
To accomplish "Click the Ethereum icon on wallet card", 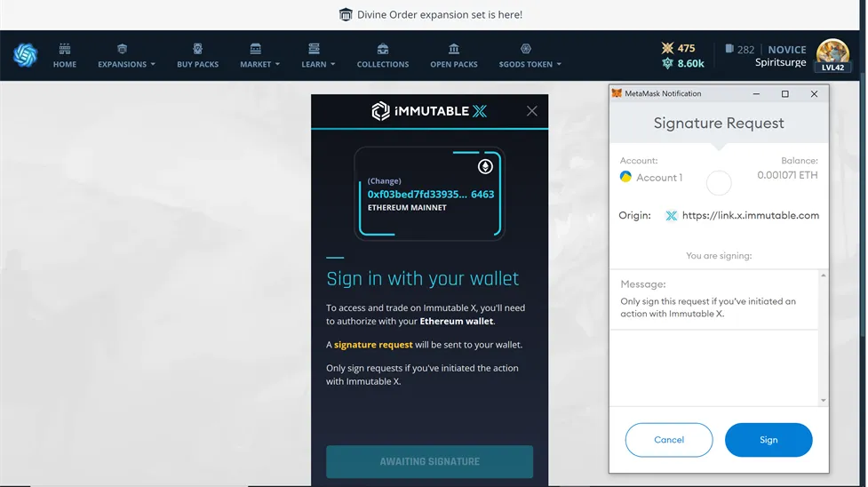I will click(485, 166).
